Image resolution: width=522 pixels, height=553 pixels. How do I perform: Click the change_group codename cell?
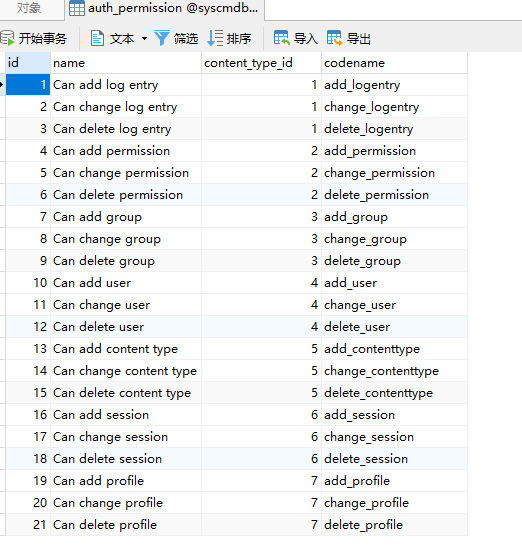coord(394,239)
